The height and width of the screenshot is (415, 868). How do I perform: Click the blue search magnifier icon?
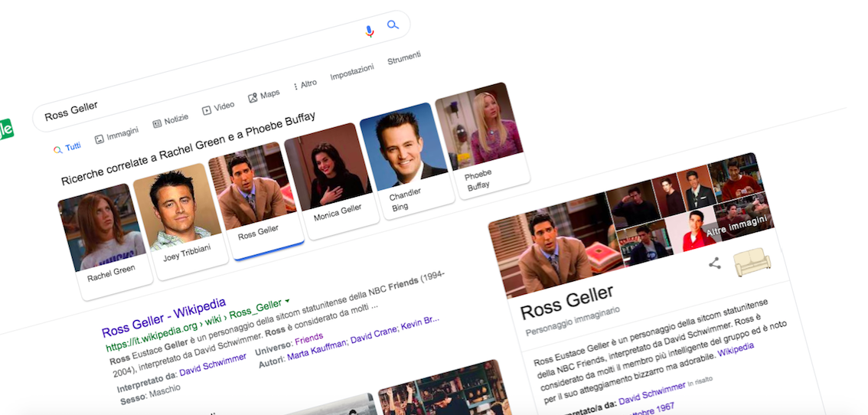tap(393, 25)
